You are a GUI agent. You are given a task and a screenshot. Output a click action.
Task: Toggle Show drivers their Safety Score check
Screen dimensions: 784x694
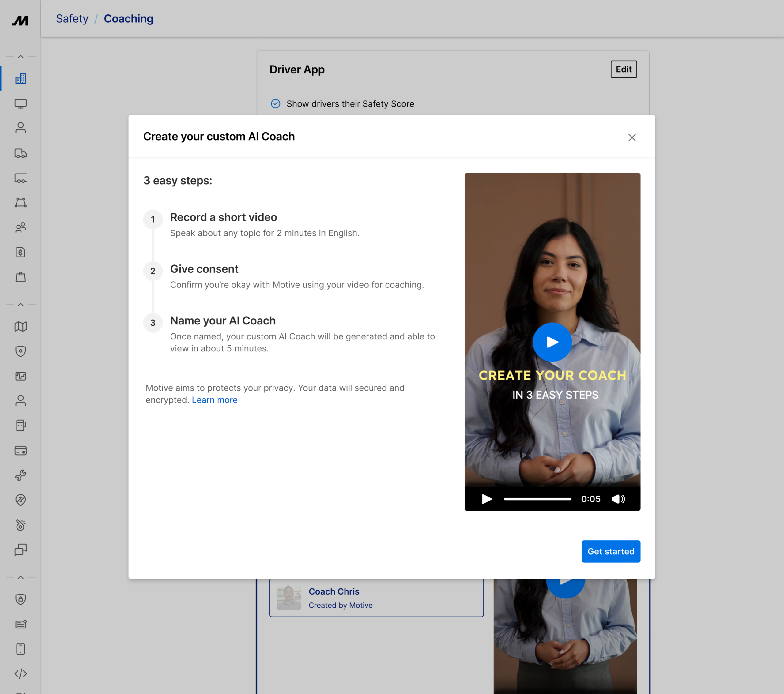[x=275, y=104]
